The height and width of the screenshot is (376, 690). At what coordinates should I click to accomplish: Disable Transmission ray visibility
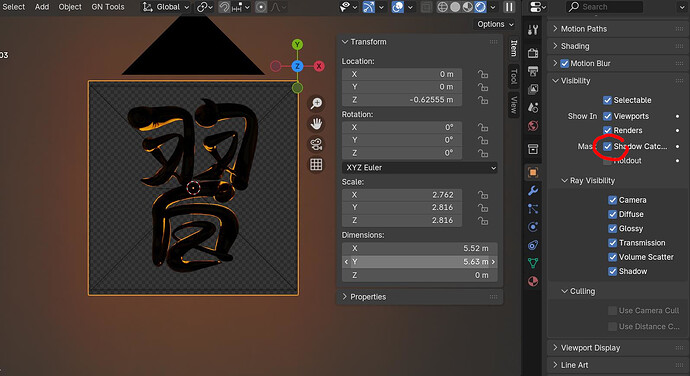[x=613, y=243]
